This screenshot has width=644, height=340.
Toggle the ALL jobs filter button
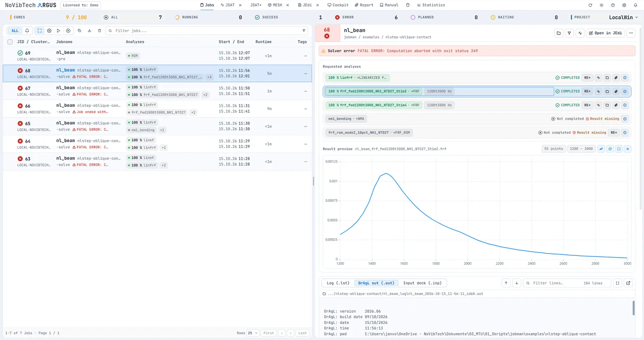pyautogui.click(x=15, y=31)
